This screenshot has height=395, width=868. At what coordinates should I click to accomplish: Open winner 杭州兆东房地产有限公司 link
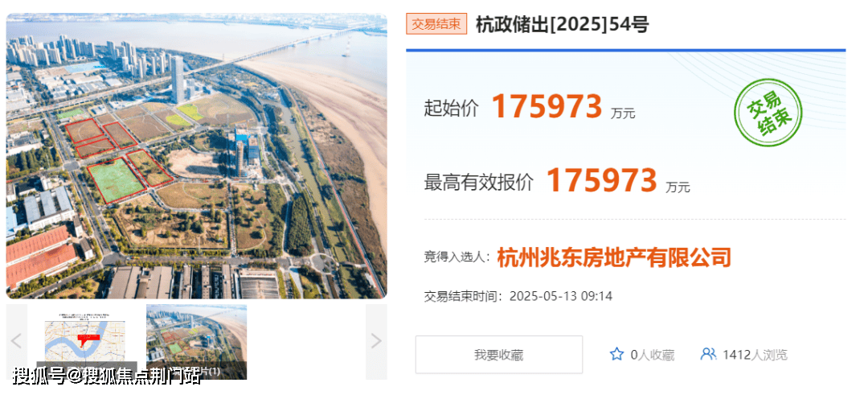(x=615, y=257)
